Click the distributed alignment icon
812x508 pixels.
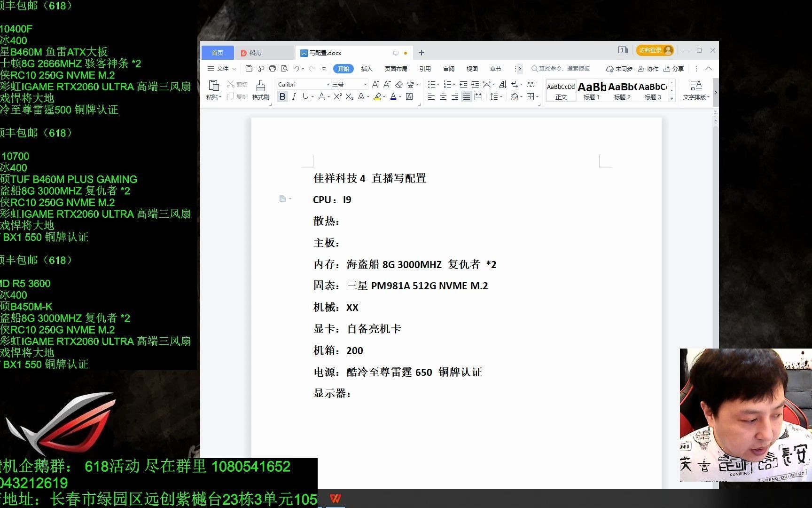click(478, 96)
